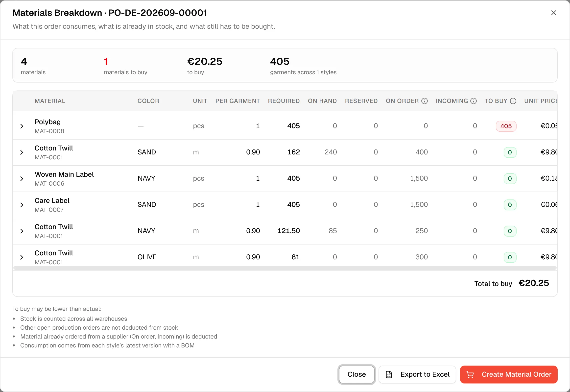Click the spreadsheet icon on Export to Excel
This screenshot has height=392, width=570.
pos(389,374)
